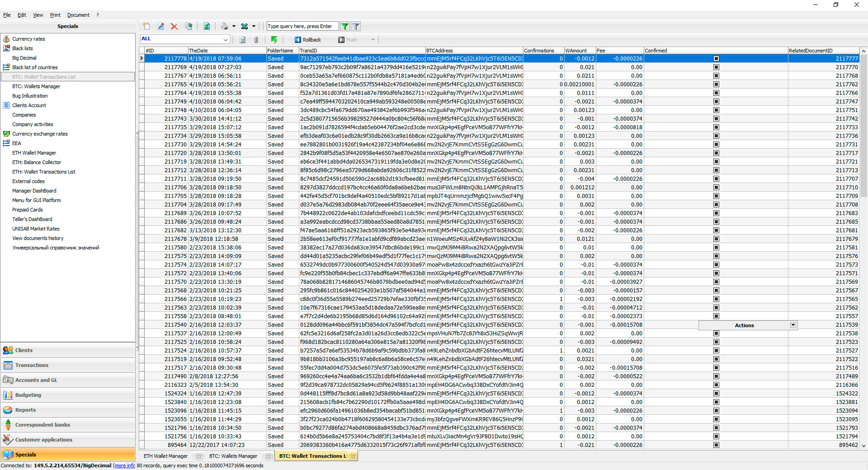The width and height of the screenshot is (868, 470).
Task: Open the View menu
Action: tap(38, 15)
